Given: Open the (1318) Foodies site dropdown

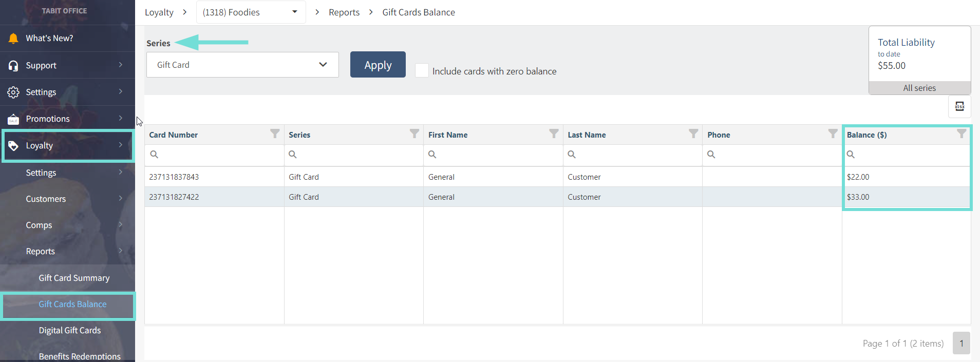Looking at the screenshot, I should [x=251, y=12].
